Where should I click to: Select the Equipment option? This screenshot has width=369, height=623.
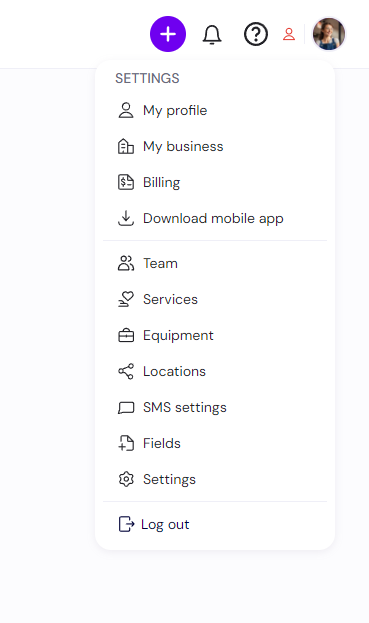(x=215, y=335)
